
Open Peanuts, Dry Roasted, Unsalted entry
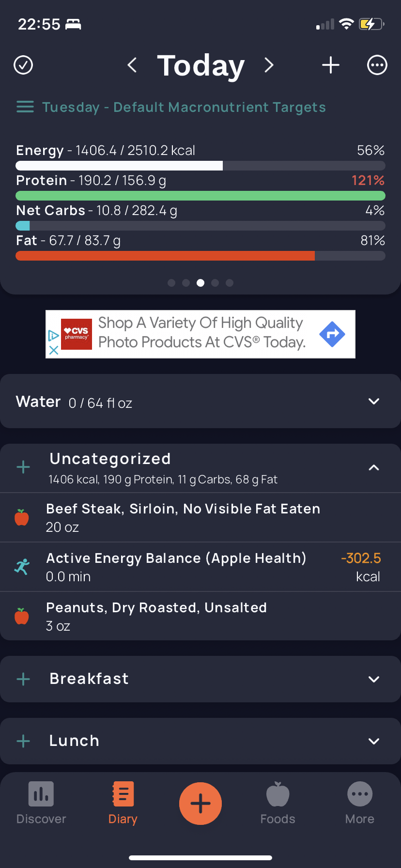pyautogui.click(x=156, y=616)
